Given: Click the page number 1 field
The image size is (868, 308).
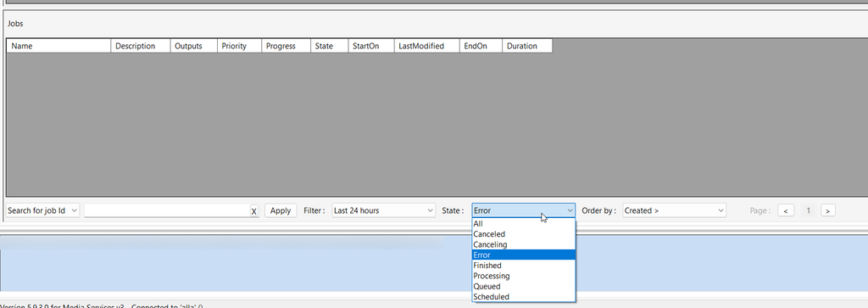Looking at the screenshot, I should point(808,210).
